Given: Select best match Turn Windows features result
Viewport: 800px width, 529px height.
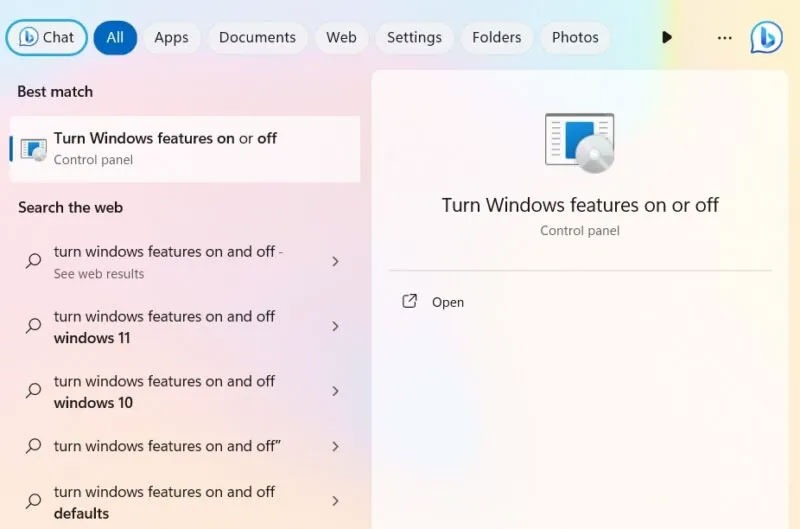Looking at the screenshot, I should pyautogui.click(x=185, y=149).
